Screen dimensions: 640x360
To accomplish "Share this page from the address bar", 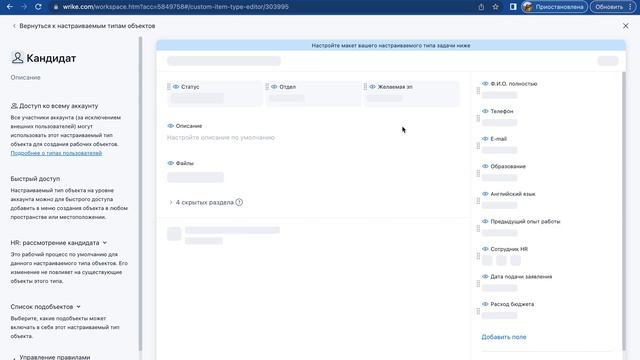I will [x=481, y=7].
